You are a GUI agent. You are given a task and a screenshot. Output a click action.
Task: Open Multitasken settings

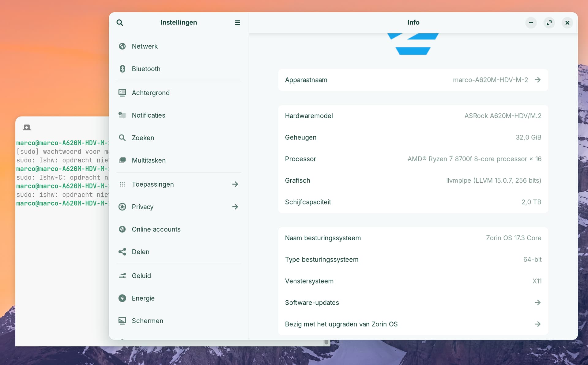point(179,160)
